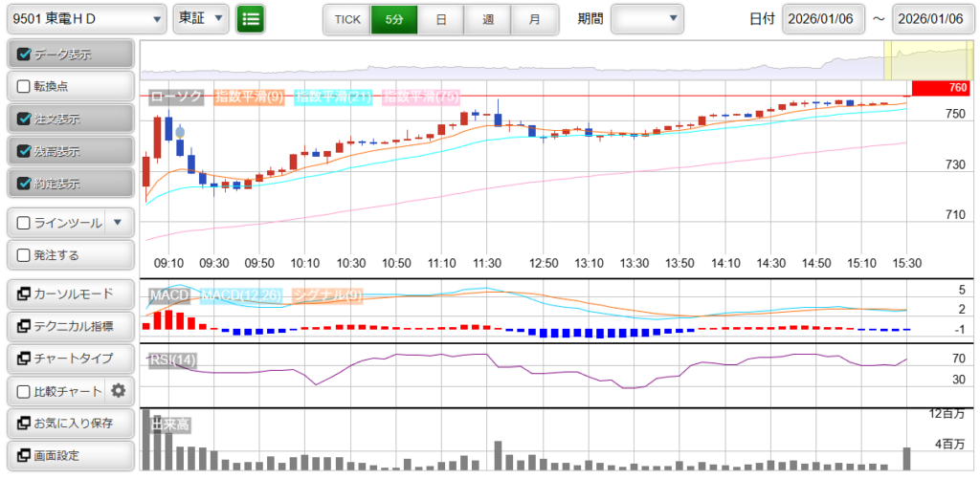Select the 週 weekly interval tab
Viewport: 980px width, 479px height.
pyautogui.click(x=488, y=18)
